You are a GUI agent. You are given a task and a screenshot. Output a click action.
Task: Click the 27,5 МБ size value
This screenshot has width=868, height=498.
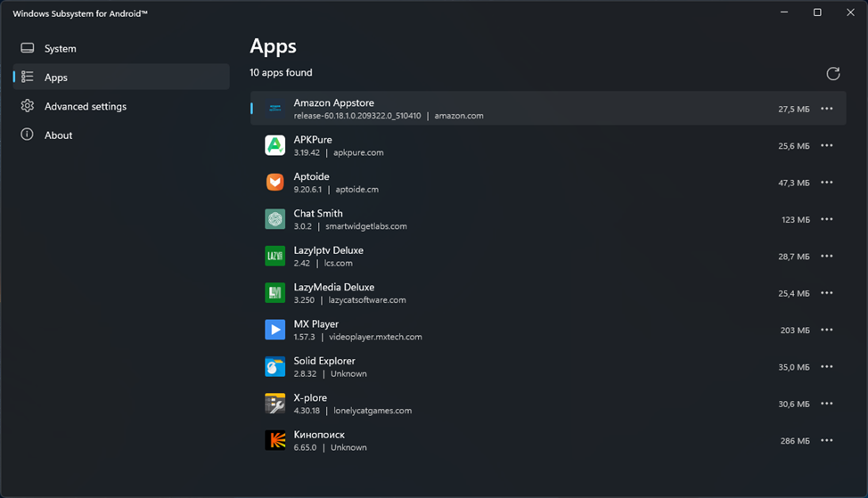click(x=794, y=109)
